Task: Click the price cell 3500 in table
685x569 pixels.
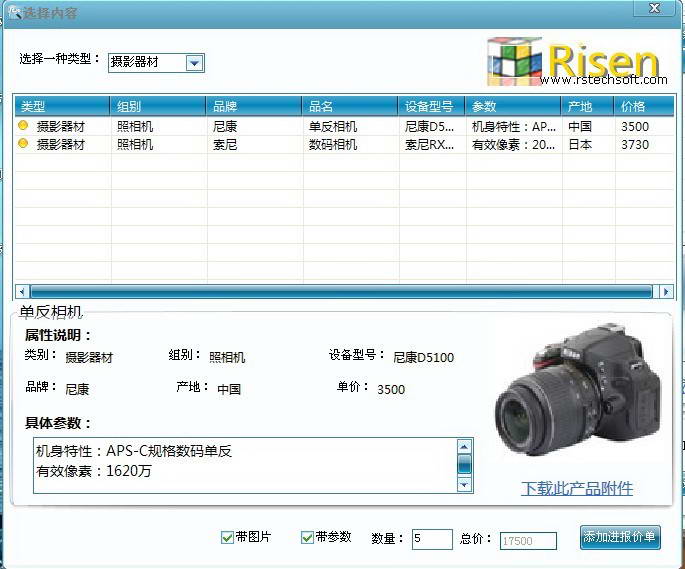Action: pyautogui.click(x=635, y=127)
